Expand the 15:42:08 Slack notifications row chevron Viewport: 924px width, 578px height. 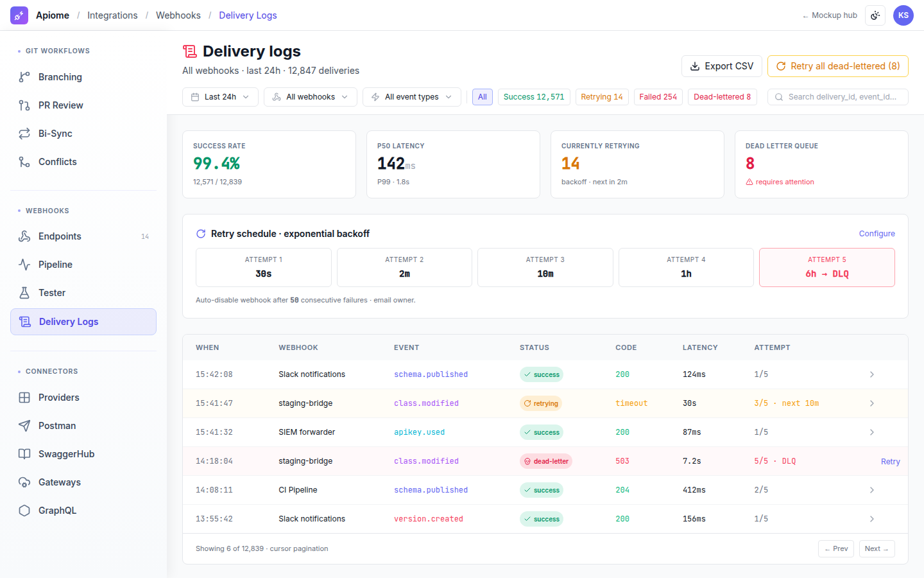coord(872,374)
